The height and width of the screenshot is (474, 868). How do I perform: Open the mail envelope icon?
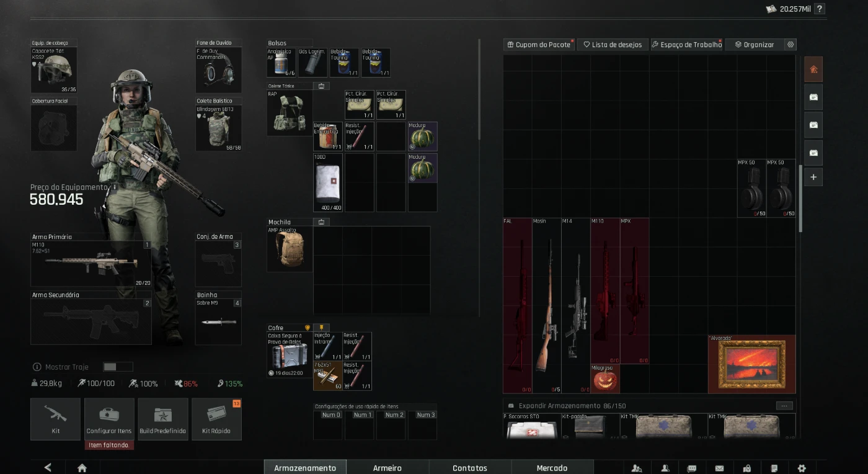[719, 468]
